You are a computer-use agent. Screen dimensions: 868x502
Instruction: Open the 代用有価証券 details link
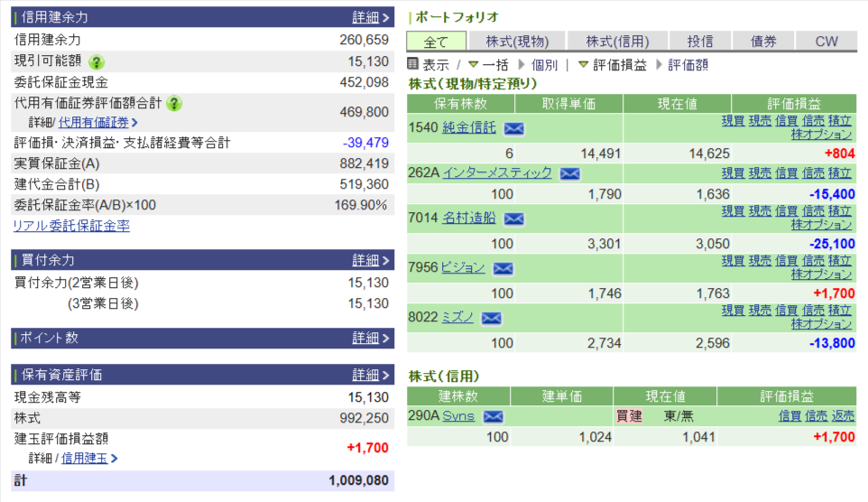click(94, 123)
